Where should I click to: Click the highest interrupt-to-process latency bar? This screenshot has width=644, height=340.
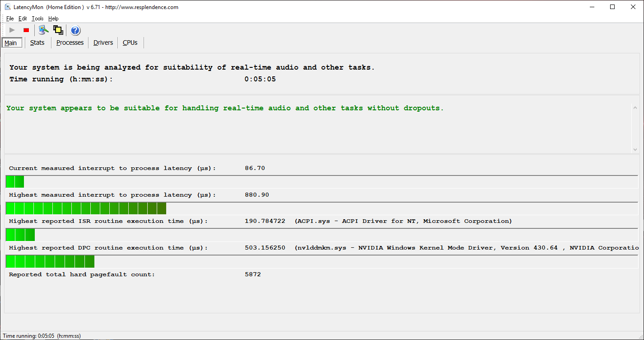[x=322, y=208]
